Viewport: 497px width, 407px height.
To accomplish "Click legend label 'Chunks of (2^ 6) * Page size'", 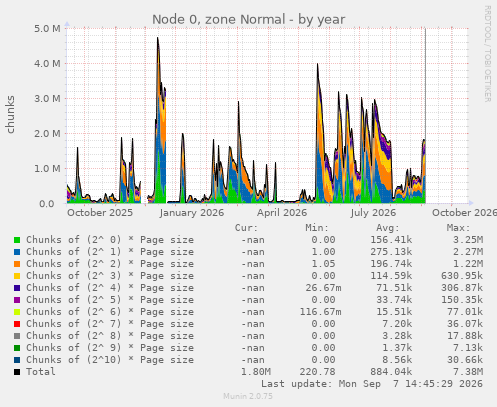I will click(110, 312).
